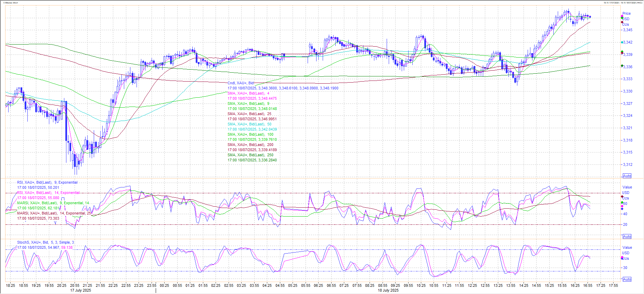The width and height of the screenshot is (644, 294).
Task: Click the 20 level on the RSI axis
Action: pyautogui.click(x=625, y=224)
